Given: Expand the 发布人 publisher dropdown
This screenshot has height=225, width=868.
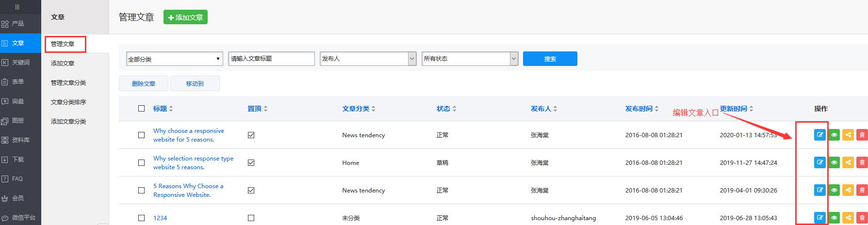Looking at the screenshot, I should point(368,59).
